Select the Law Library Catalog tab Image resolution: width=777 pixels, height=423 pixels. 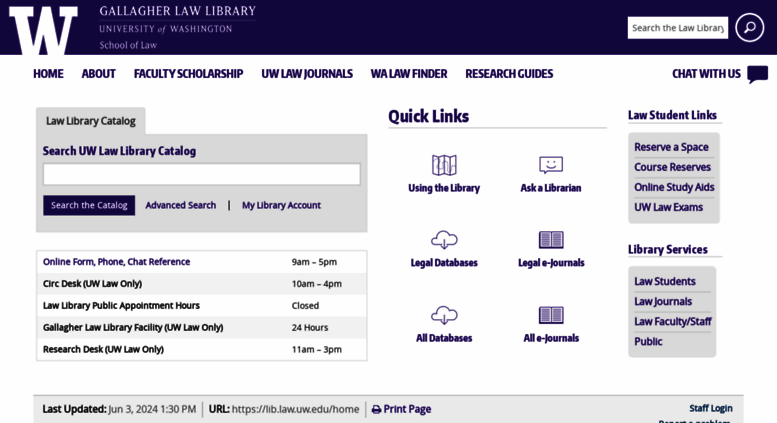click(x=91, y=121)
